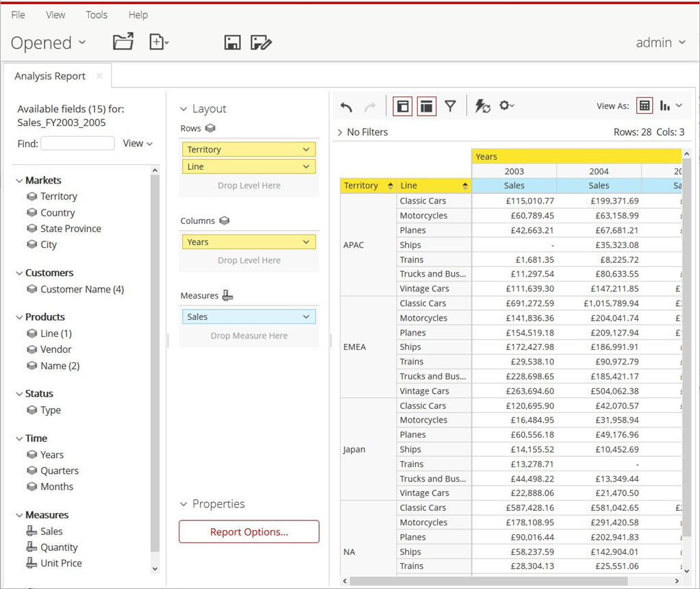Click the Open folder icon
The image size is (700, 589).
(123, 42)
